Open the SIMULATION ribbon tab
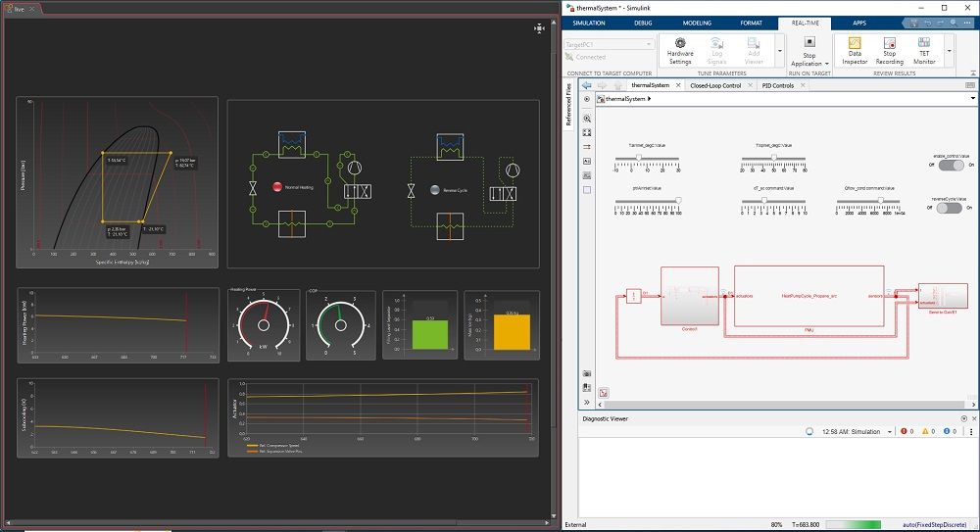The height and width of the screenshot is (532, 980). click(589, 24)
